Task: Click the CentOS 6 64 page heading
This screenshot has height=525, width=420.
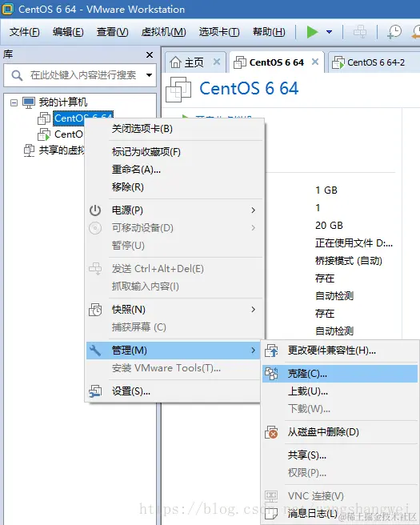Action: click(249, 89)
